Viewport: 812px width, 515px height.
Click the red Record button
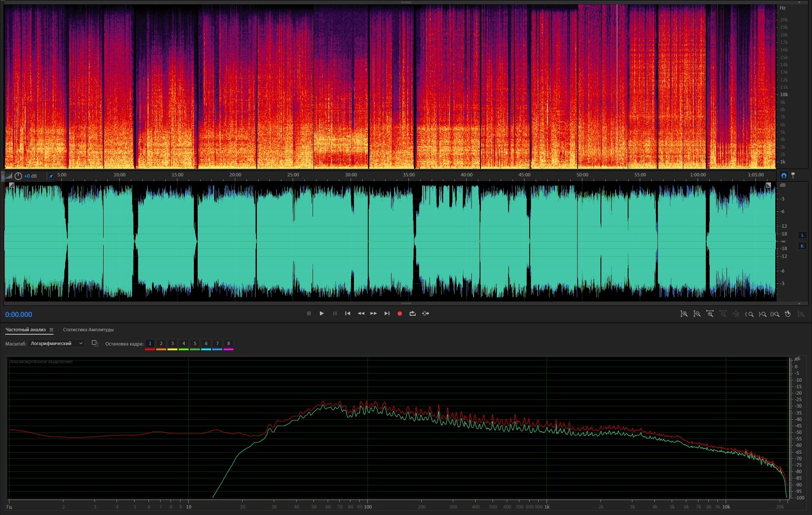tap(399, 314)
